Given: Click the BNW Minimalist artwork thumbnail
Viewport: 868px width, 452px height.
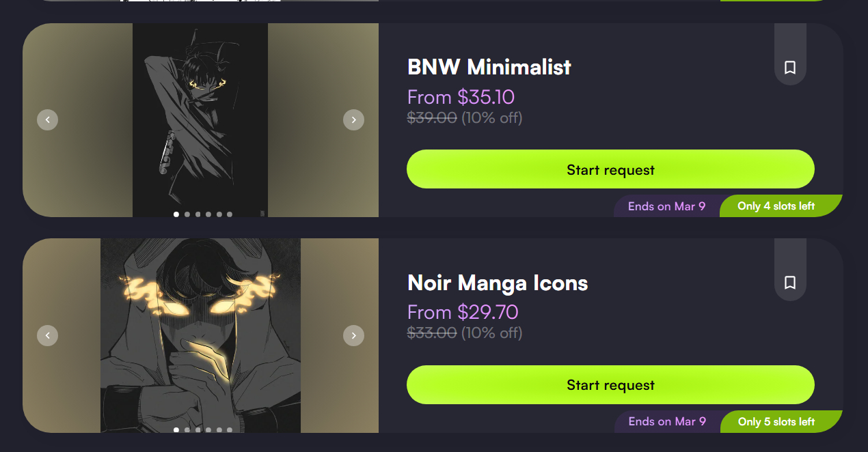Looking at the screenshot, I should coord(200,116).
